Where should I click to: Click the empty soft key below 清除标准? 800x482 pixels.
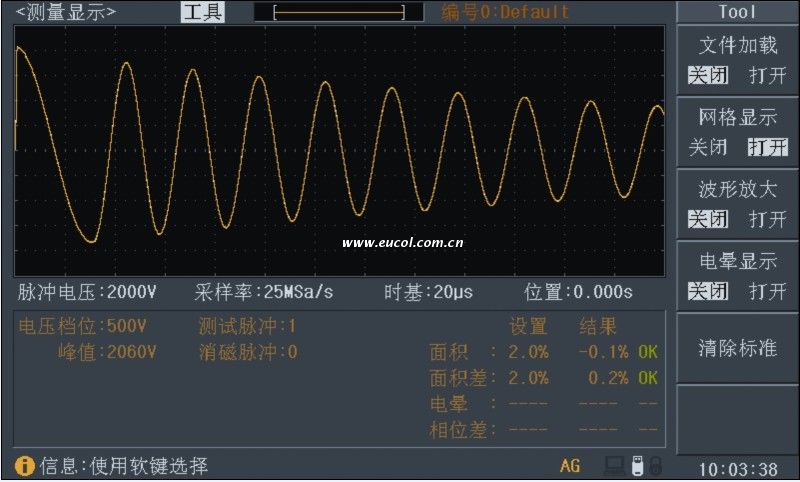pyautogui.click(x=737, y=420)
